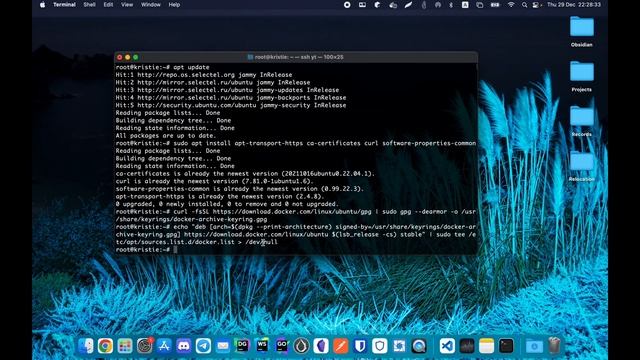
Task: Click the last empty root@kristie prompt line
Action: click(147, 250)
